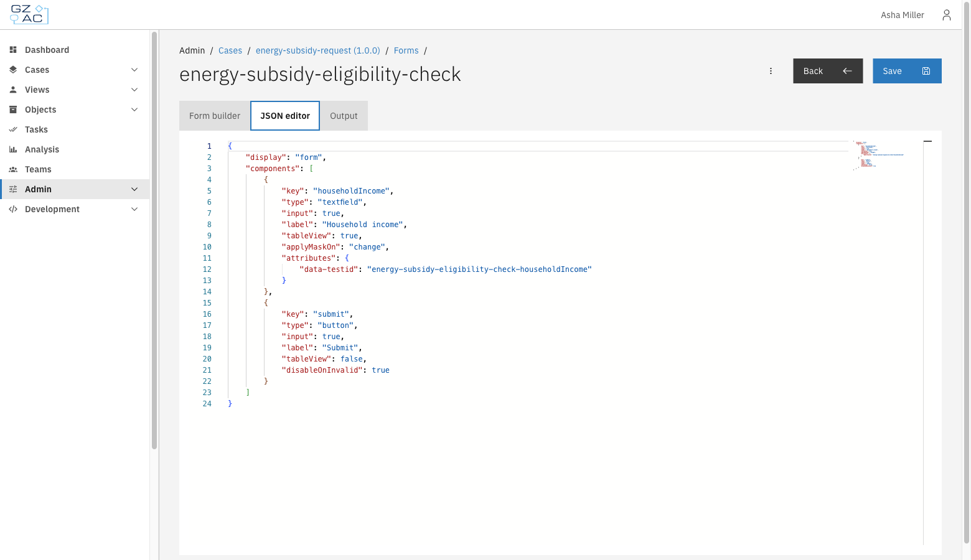
Task: Click the Analysis bar chart icon
Action: tap(13, 149)
